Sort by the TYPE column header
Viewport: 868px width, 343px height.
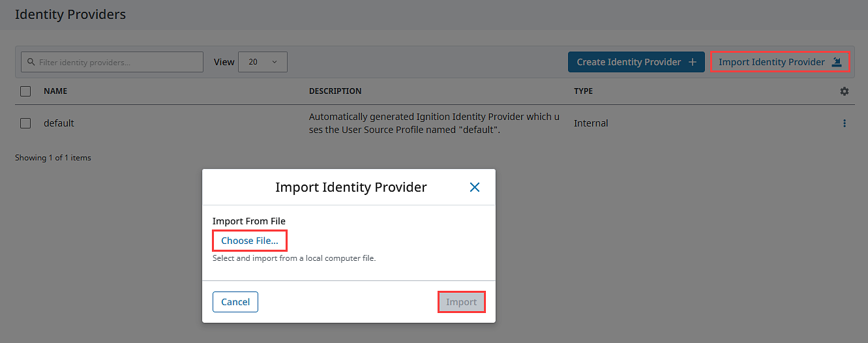click(583, 91)
